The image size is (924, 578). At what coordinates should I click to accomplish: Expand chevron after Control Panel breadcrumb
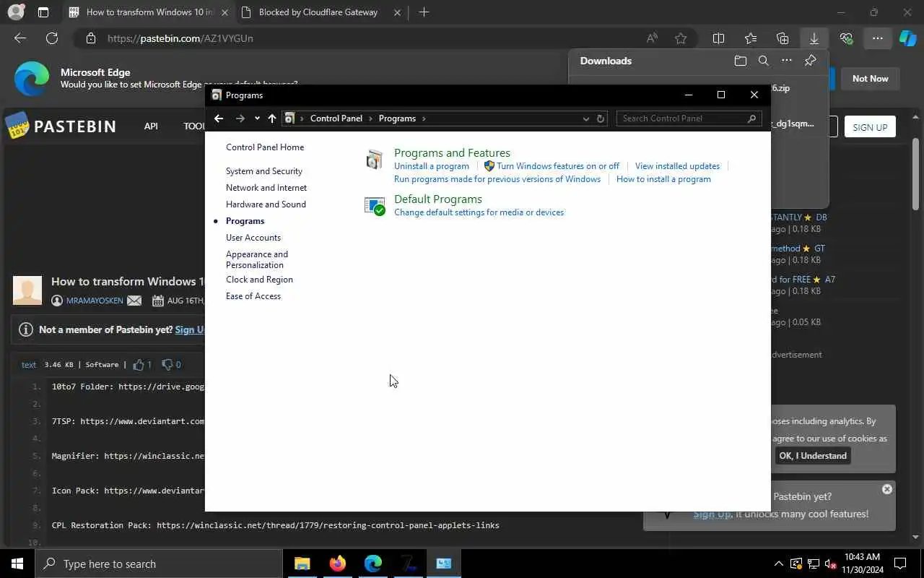(x=371, y=118)
